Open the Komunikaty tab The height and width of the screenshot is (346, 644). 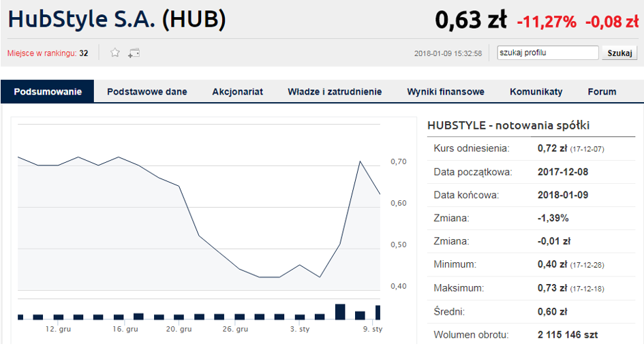point(536,91)
